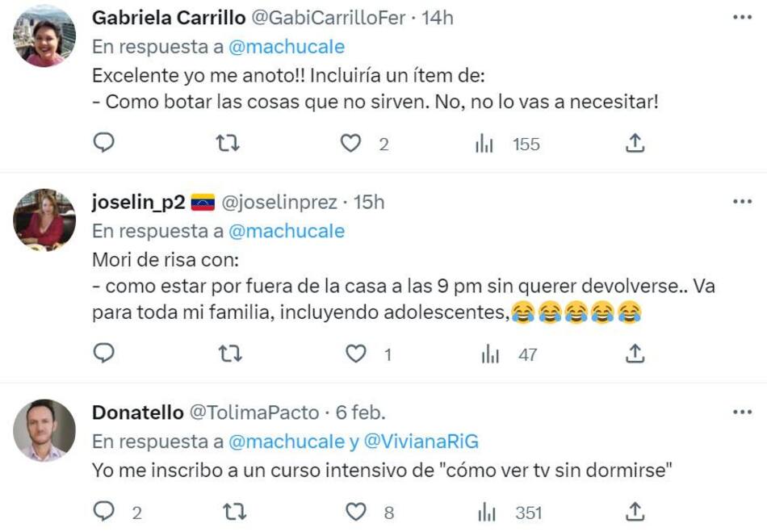Viewport: 767px width, 532px height.
Task: Like joselin_p2's tweet
Action: (x=356, y=354)
